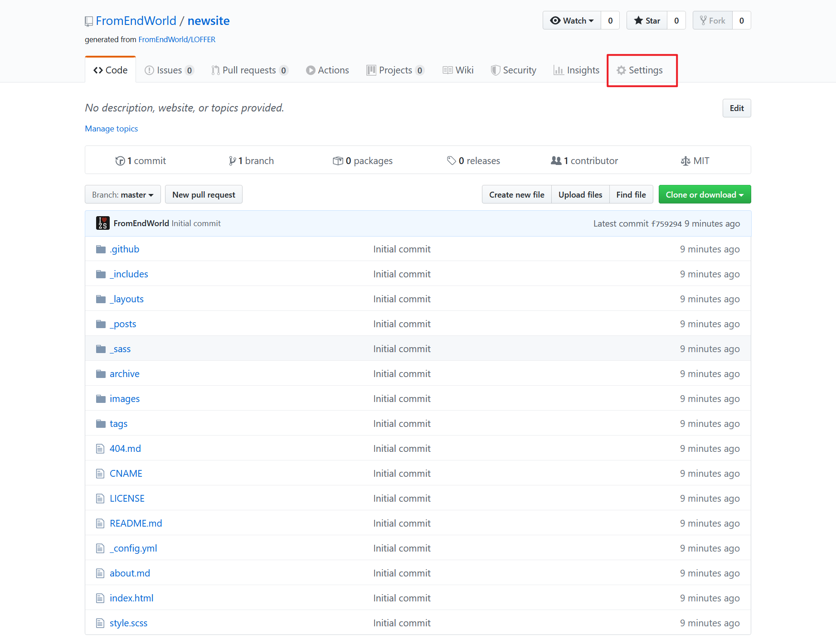The image size is (836, 644).
Task: Click Create new file button
Action: point(517,194)
